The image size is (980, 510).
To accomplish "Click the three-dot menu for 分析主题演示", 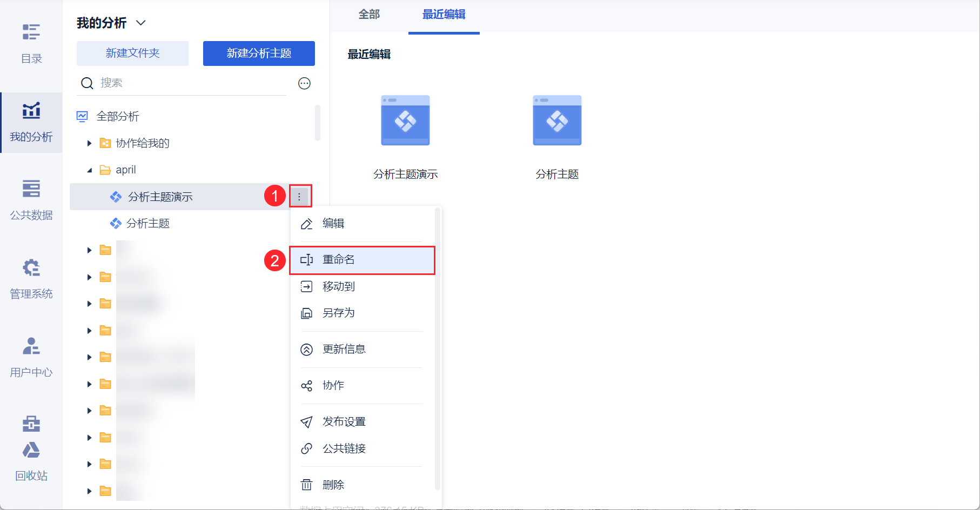I will pos(299,197).
